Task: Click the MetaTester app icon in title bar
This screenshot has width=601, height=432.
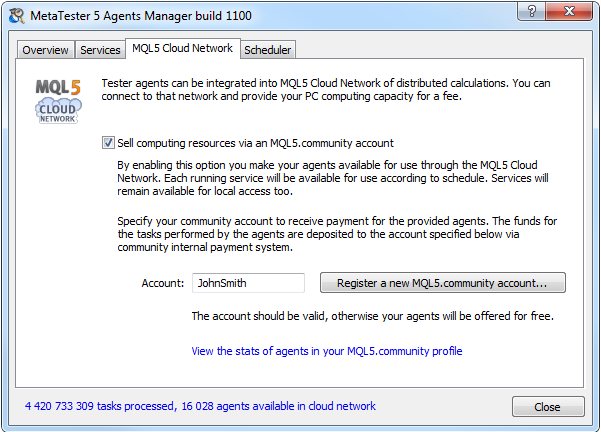Action: 16,16
